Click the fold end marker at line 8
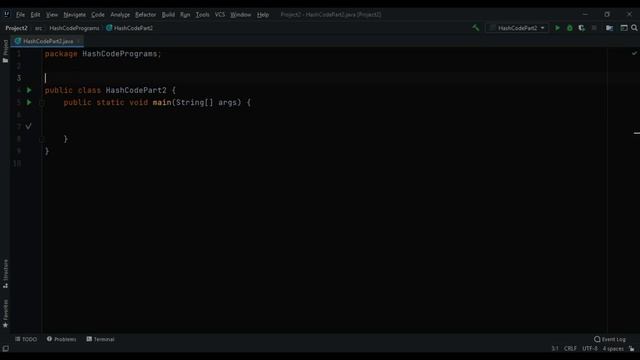 point(42,139)
